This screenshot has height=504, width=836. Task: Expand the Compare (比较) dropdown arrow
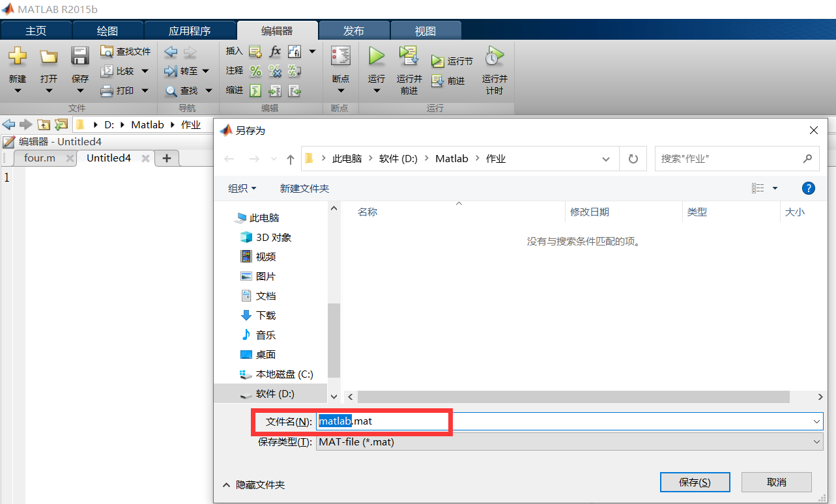tap(145, 71)
